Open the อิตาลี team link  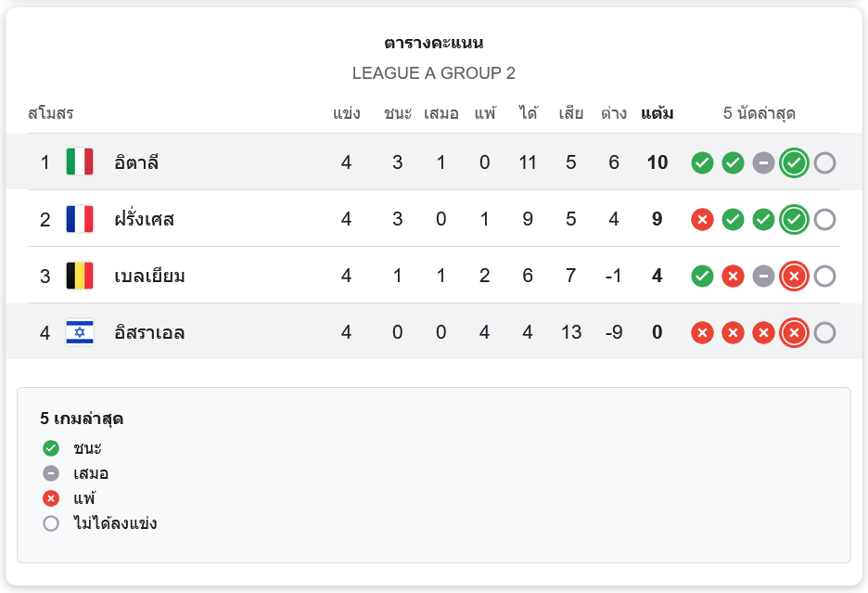136,163
